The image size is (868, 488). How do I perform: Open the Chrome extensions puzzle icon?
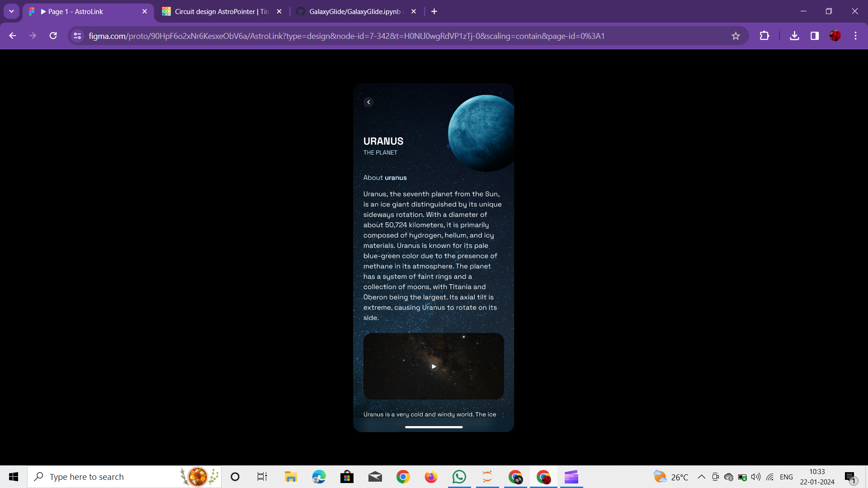point(764,36)
